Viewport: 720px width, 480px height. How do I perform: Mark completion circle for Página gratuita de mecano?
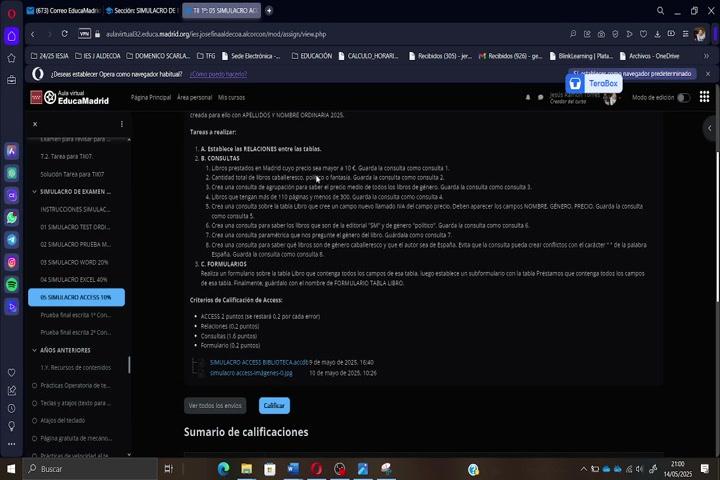(x=34, y=438)
